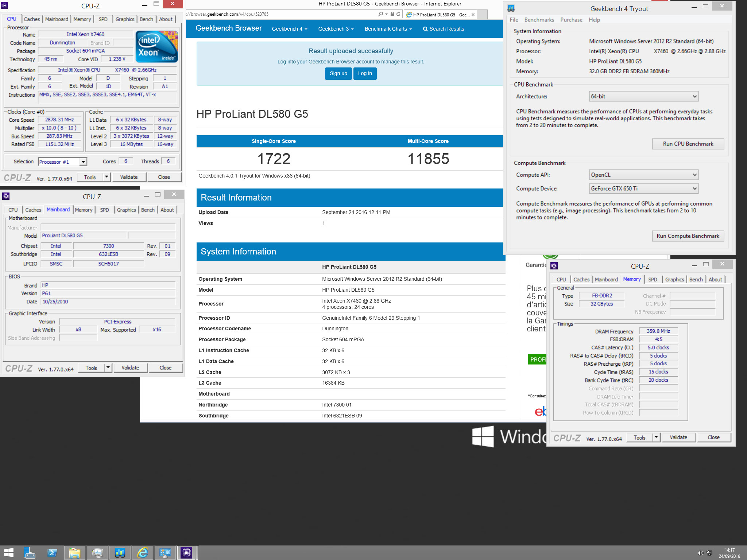Open Bench tab in top CPU-Z window
This screenshot has height=560, width=747.
146,19
